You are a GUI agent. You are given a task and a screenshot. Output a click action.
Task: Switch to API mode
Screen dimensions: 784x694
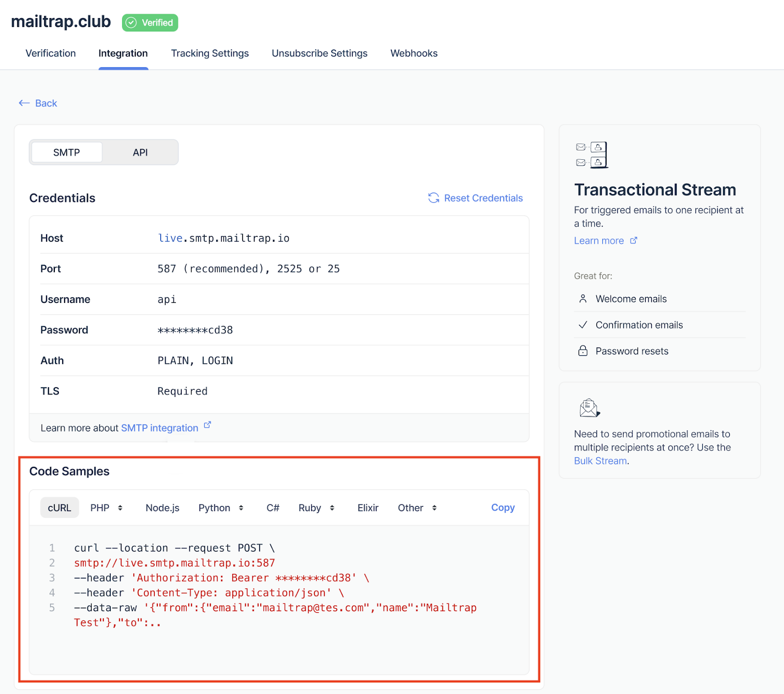[140, 152]
